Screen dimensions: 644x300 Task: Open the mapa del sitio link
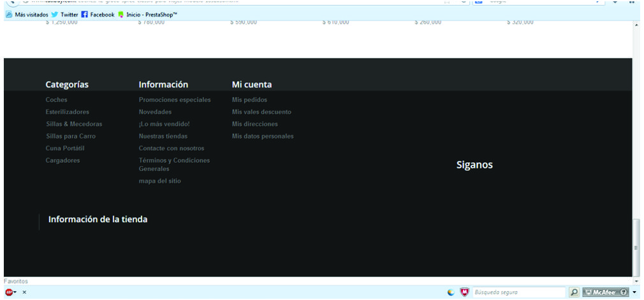click(x=160, y=181)
